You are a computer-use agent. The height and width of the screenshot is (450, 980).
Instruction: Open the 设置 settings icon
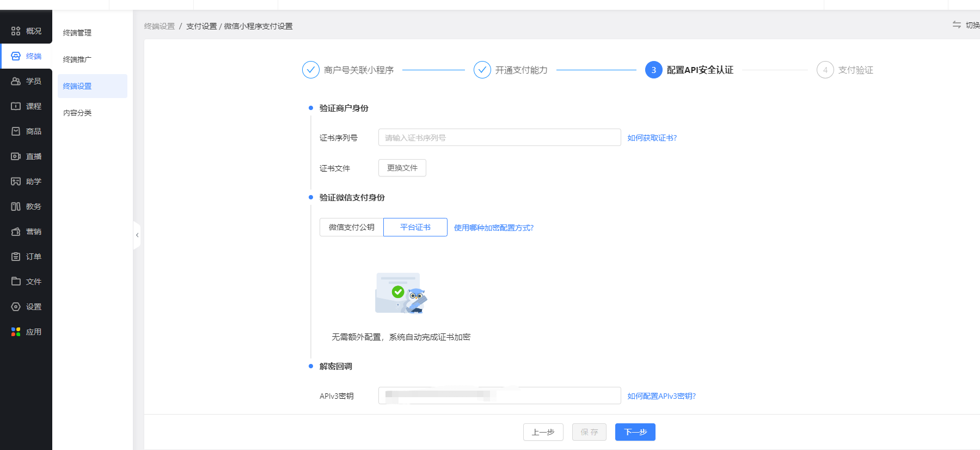pyautogui.click(x=16, y=307)
